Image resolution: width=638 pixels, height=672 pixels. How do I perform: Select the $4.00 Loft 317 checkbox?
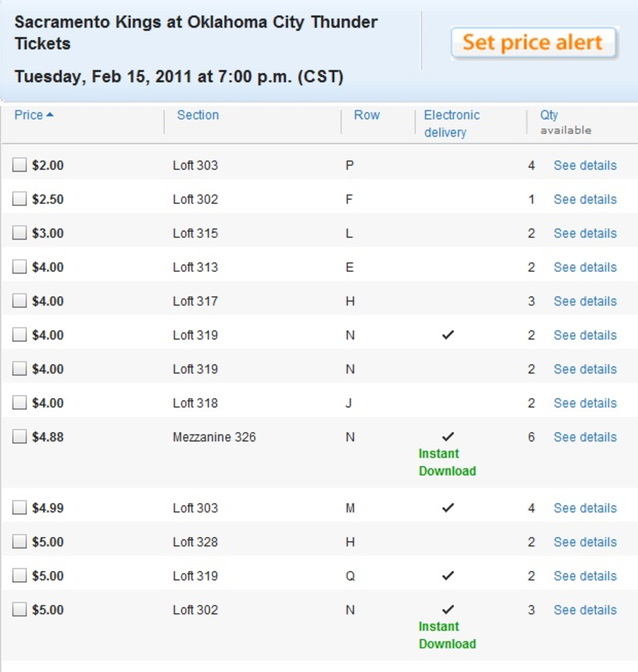pyautogui.click(x=19, y=301)
